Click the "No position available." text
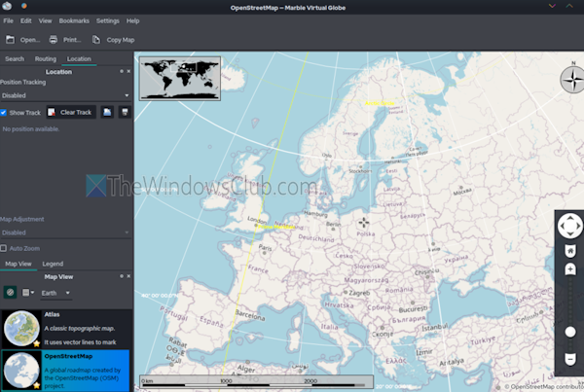 (x=31, y=128)
